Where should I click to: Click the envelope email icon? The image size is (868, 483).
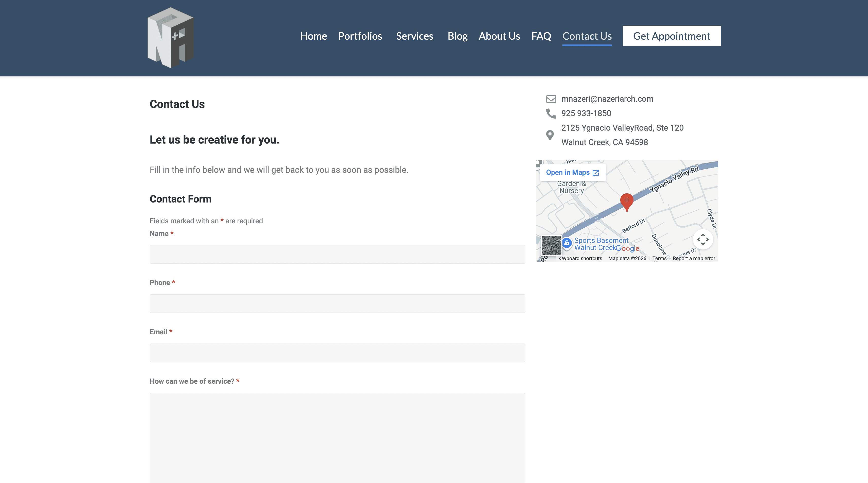551,99
